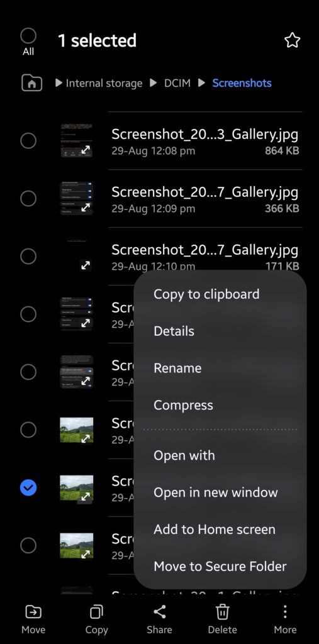Go to Internal storage breadcrumb link
Screen dimensions: 319x644
pyautogui.click(x=104, y=83)
